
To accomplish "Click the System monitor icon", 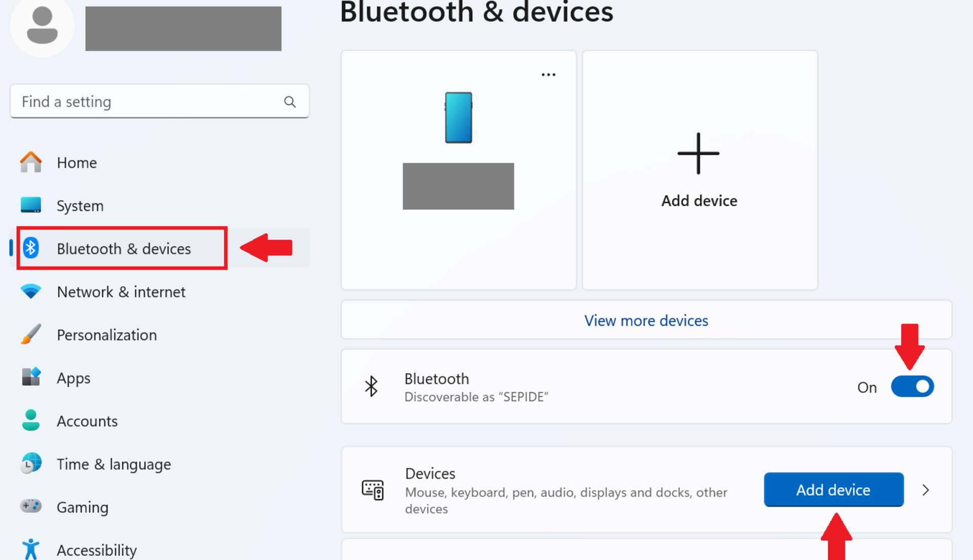I will (31, 205).
